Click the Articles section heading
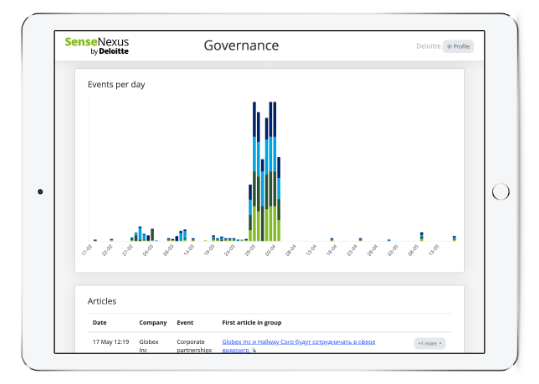Image resolution: width=539 pixels, height=384 pixels. pyautogui.click(x=102, y=301)
